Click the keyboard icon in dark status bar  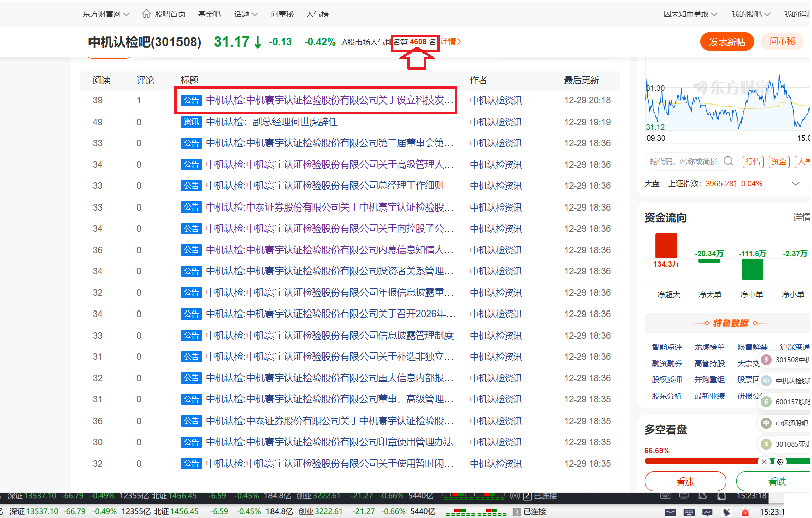tap(665, 496)
